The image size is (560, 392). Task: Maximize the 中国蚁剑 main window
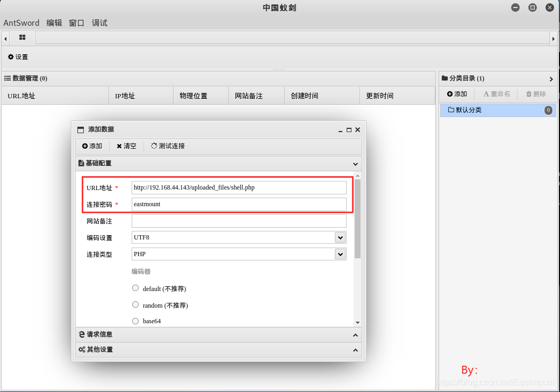[x=533, y=8]
